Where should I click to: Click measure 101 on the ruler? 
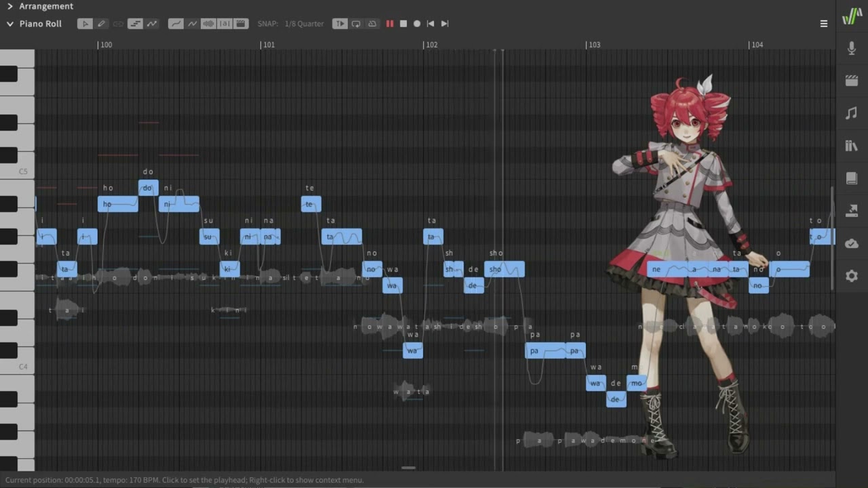pyautogui.click(x=269, y=45)
